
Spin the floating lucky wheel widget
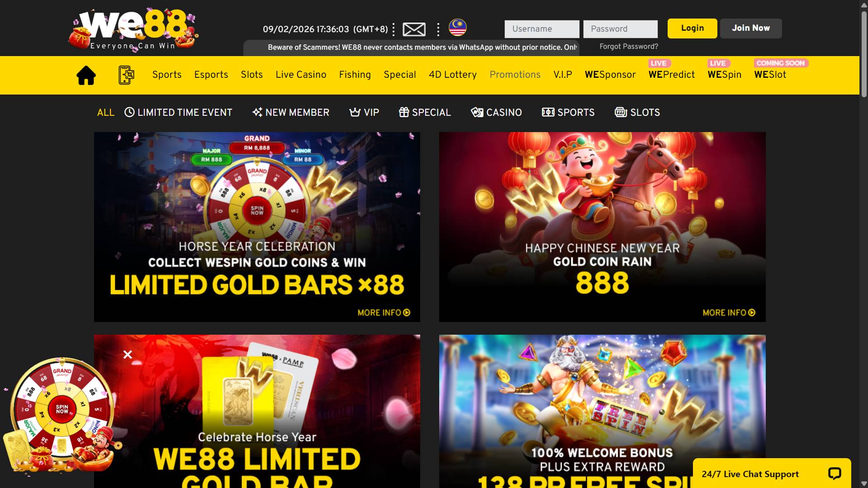tap(62, 409)
